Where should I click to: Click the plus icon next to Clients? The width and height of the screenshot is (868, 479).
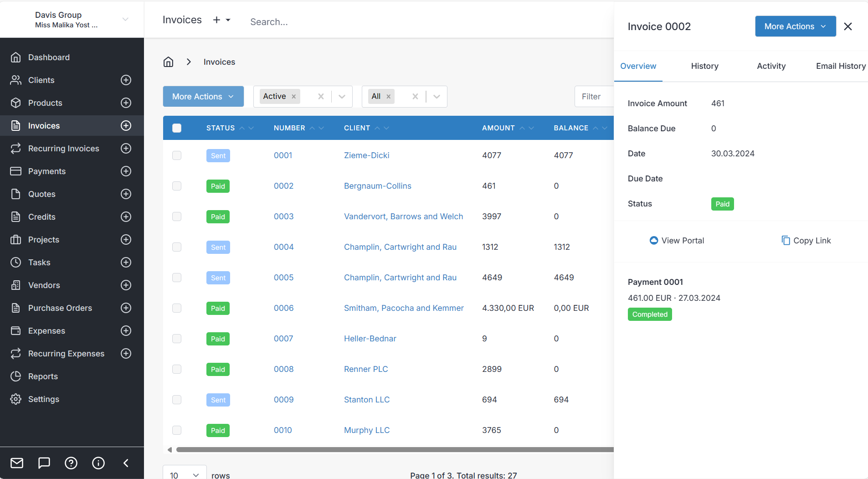coord(126,80)
